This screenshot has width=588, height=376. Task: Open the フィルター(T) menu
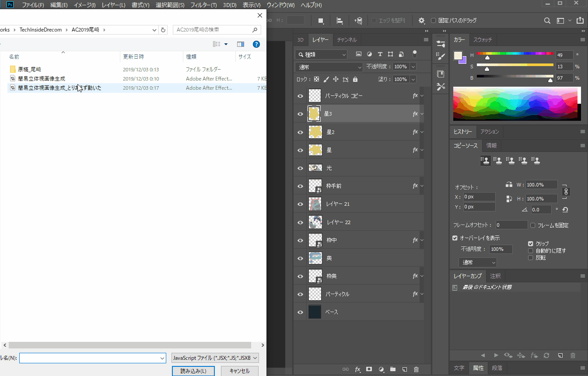(x=203, y=5)
